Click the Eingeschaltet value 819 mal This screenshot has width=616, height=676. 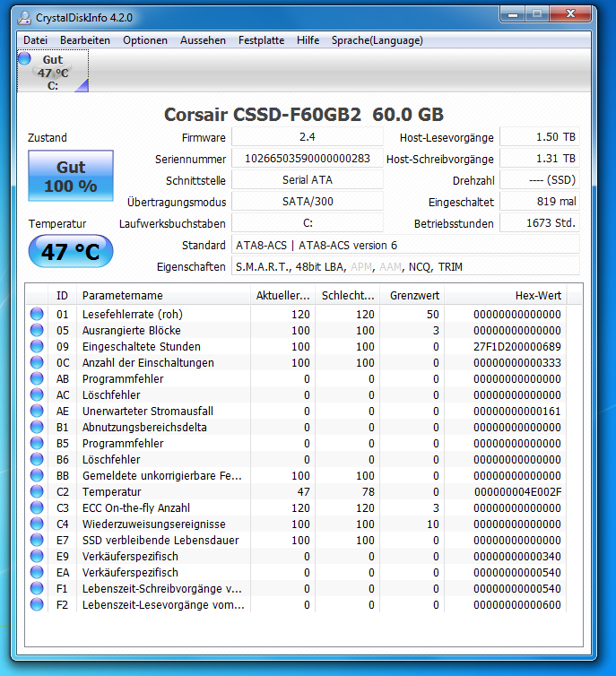click(540, 202)
